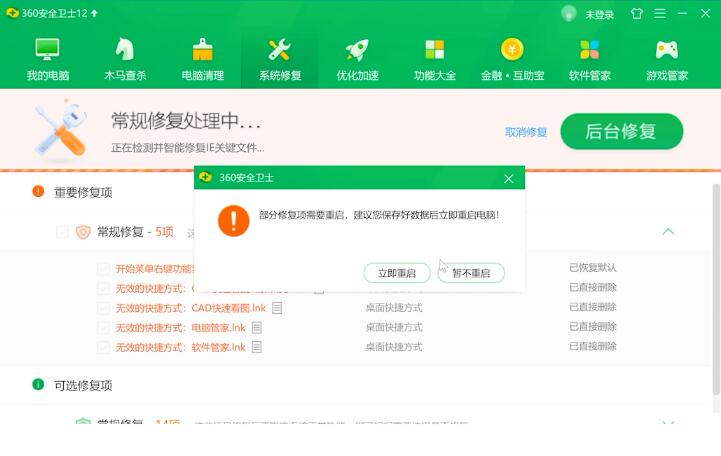721x456 pixels.
Task: Click the 取消修复 link
Action: tap(526, 132)
